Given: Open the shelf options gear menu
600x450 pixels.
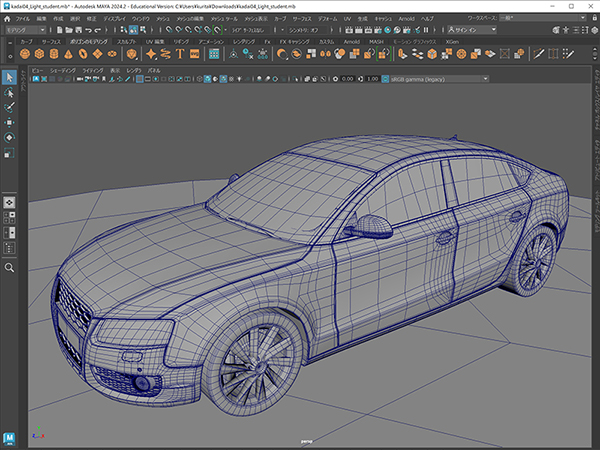Looking at the screenshot, I should pos(10,57).
